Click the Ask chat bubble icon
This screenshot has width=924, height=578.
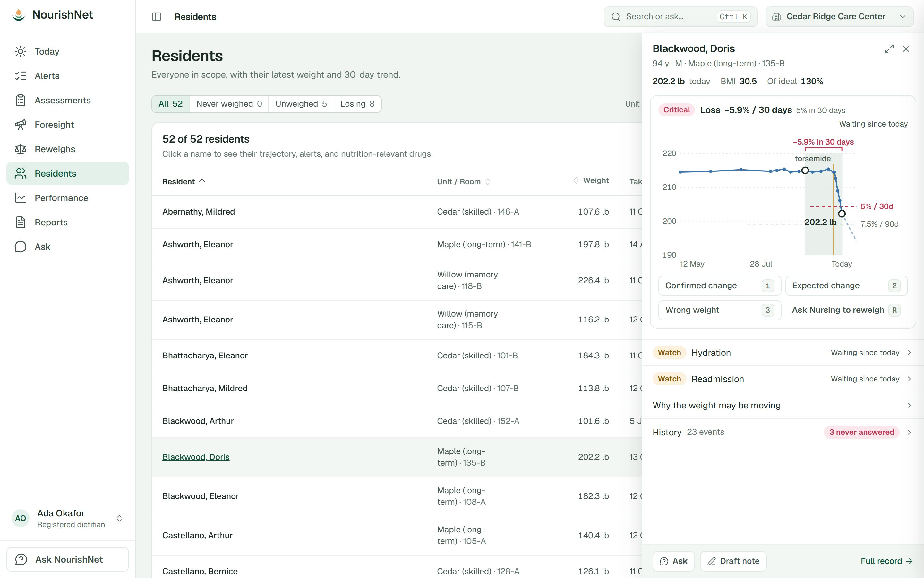tap(20, 247)
